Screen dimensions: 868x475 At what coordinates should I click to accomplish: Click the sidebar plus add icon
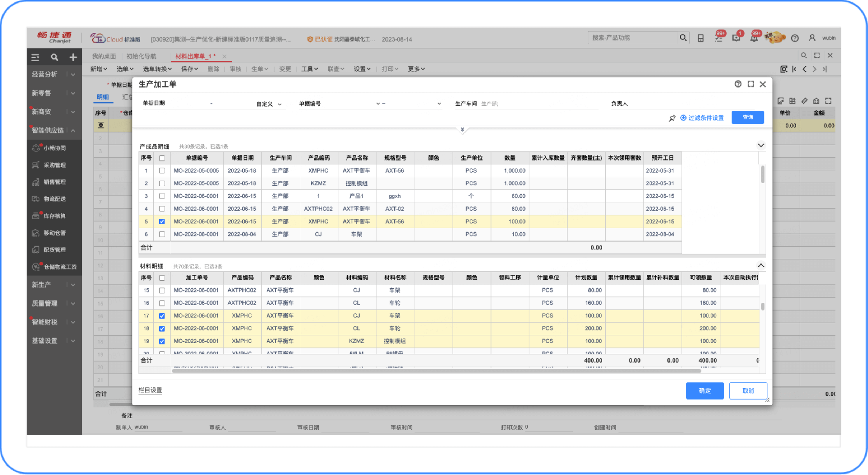click(x=73, y=57)
